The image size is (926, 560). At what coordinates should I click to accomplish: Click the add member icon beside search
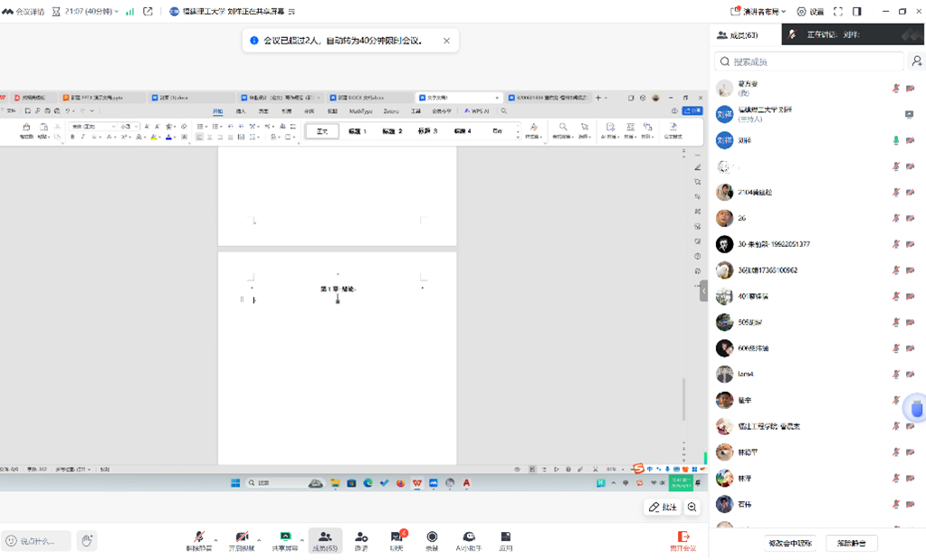916,62
